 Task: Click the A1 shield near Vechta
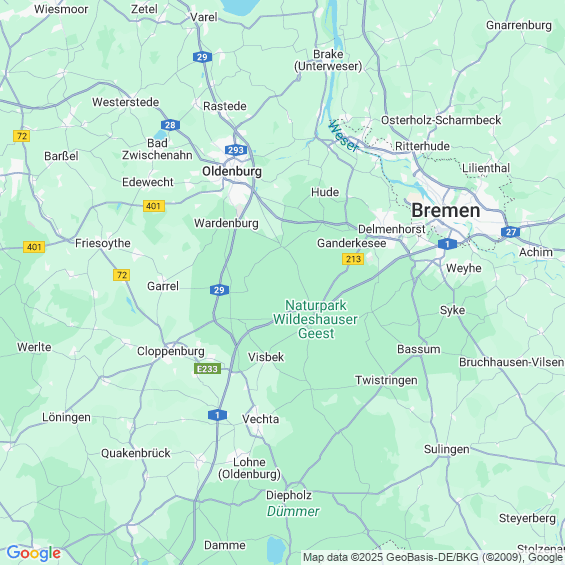point(217,415)
